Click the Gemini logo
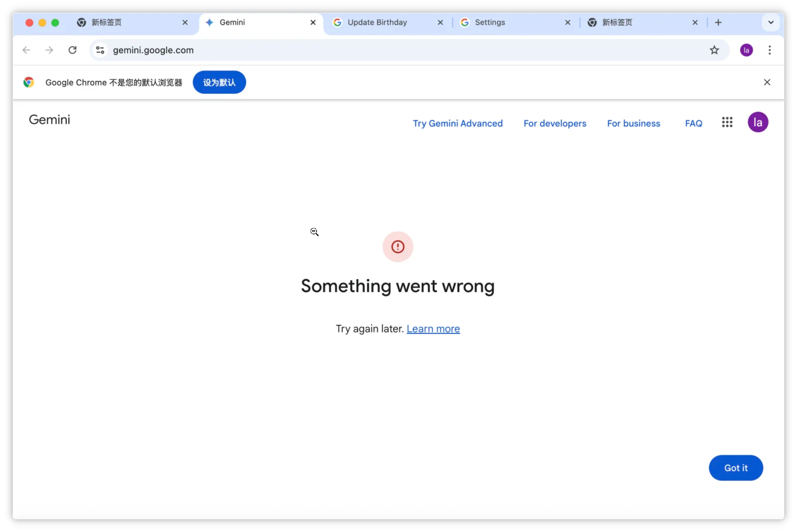797x532 pixels. (x=49, y=120)
